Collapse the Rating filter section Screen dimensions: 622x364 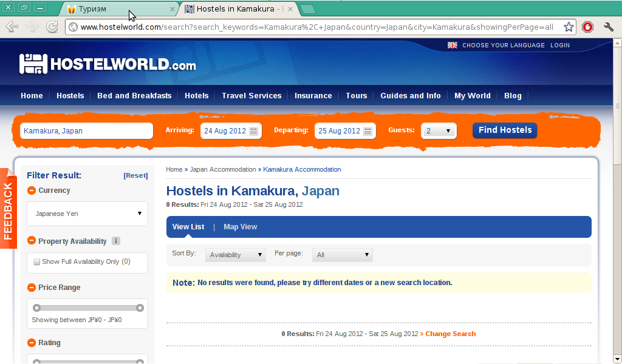[32, 343]
